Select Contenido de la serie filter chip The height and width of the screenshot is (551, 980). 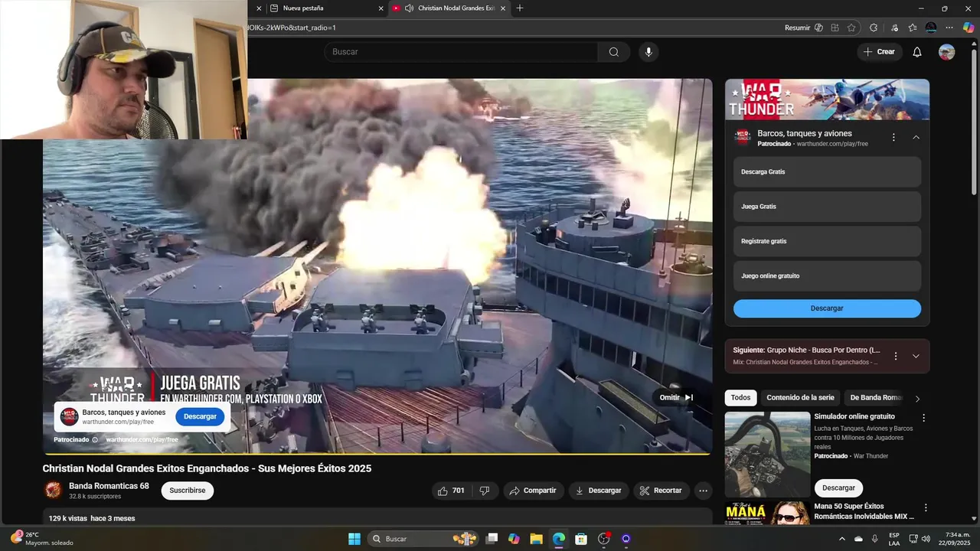coord(800,398)
